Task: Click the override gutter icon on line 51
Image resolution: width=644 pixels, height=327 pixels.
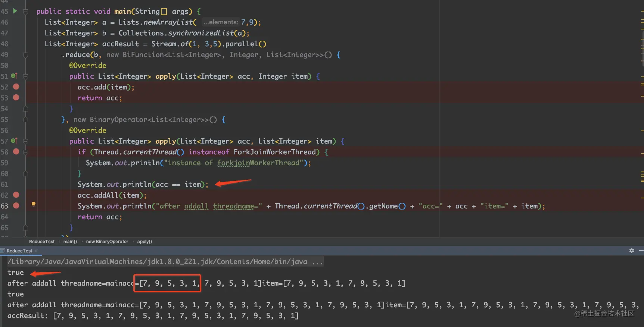Action: click(14, 76)
